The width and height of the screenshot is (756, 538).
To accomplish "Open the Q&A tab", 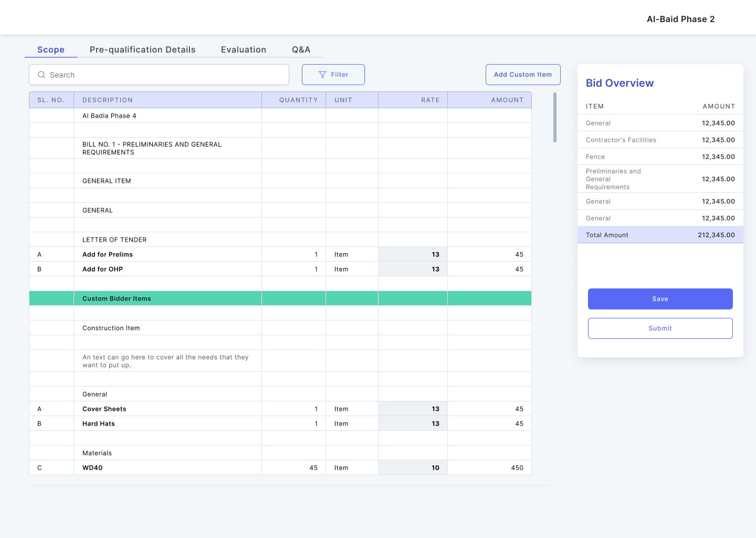I will 301,49.
